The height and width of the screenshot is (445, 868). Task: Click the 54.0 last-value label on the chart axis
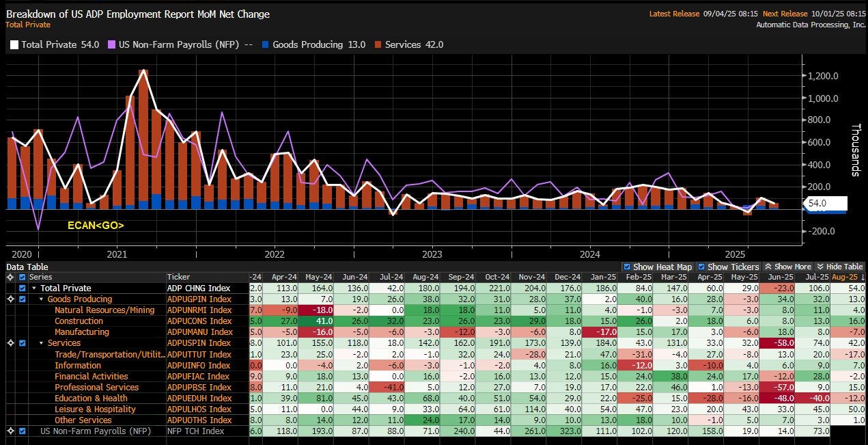[826, 203]
